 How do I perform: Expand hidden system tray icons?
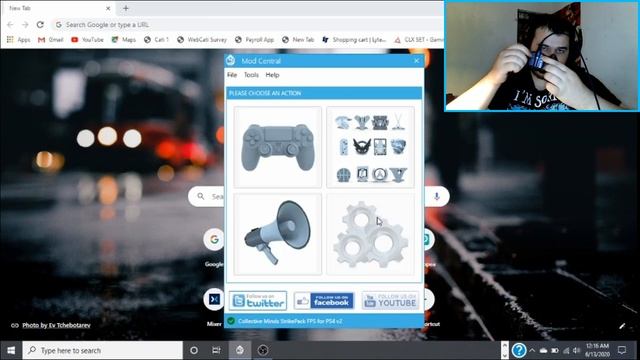coord(532,350)
